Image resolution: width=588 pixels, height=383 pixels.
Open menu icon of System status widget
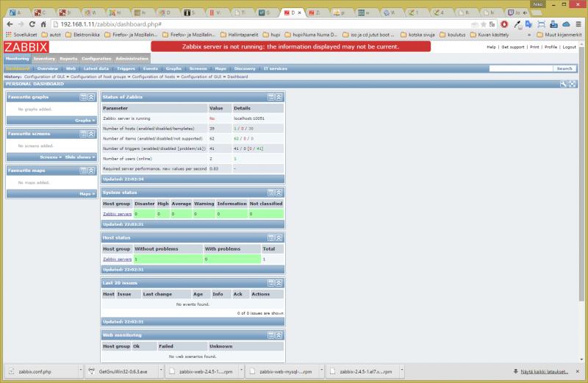coord(270,193)
